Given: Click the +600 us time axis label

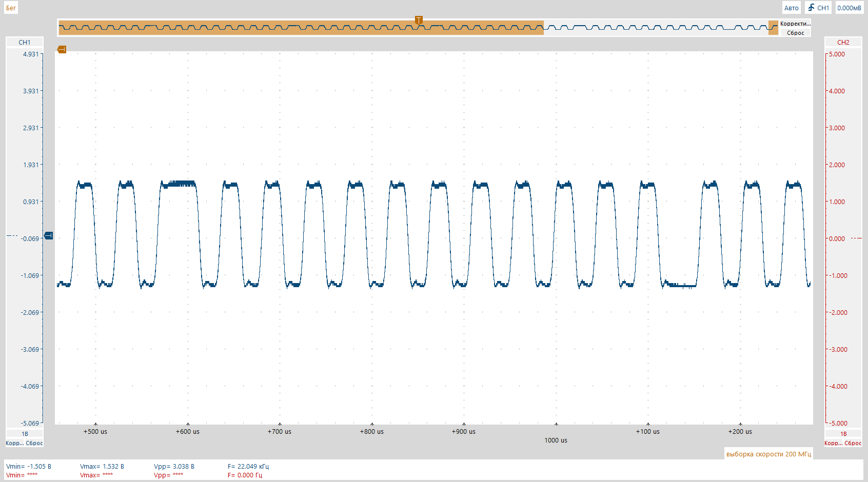Looking at the screenshot, I should pos(188,432).
